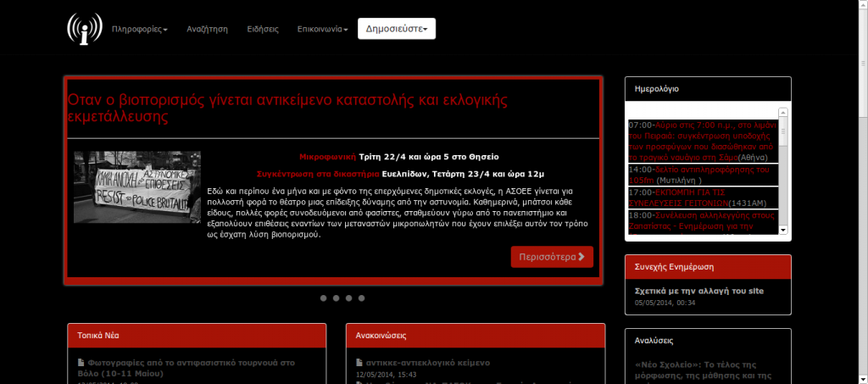Open the 18:00 Συνέλευση αλληλεγγύης Ζαπατίστας event
The width and height of the screenshot is (868, 384).
[703, 221]
